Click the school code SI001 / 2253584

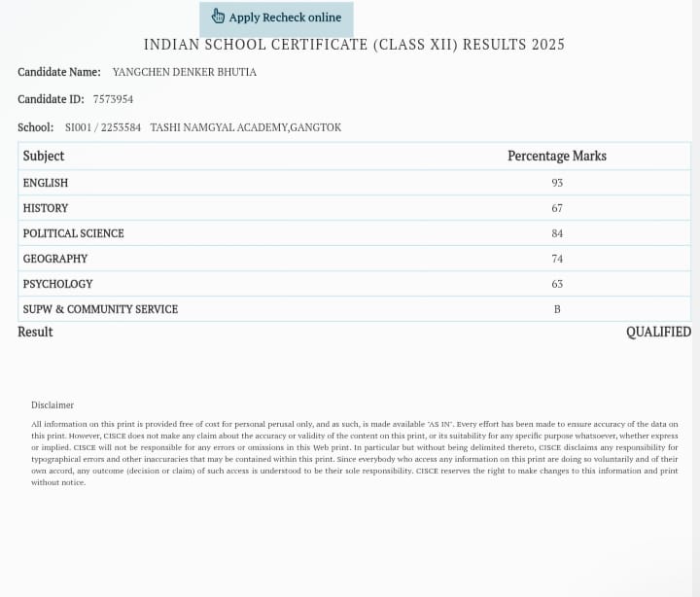click(103, 127)
